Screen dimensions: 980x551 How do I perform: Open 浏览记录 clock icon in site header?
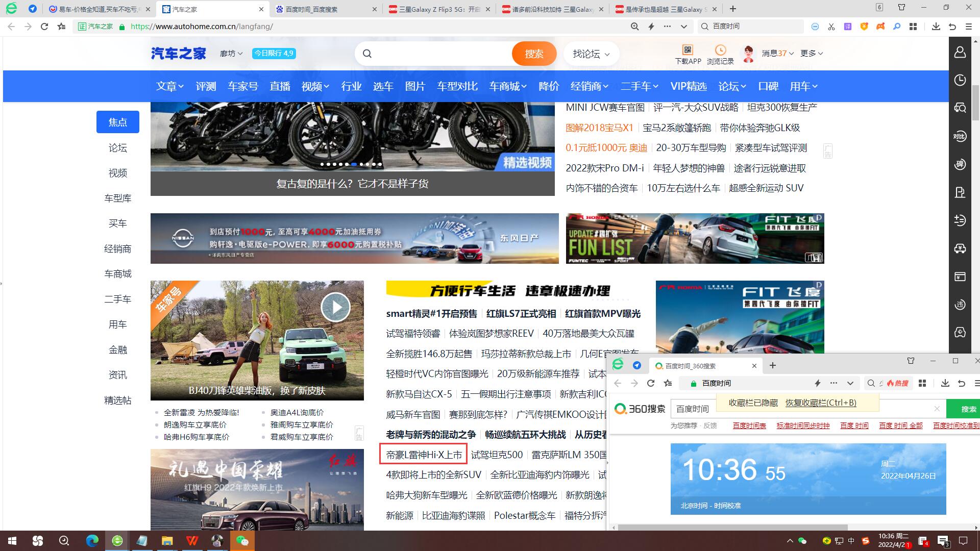coord(720,49)
